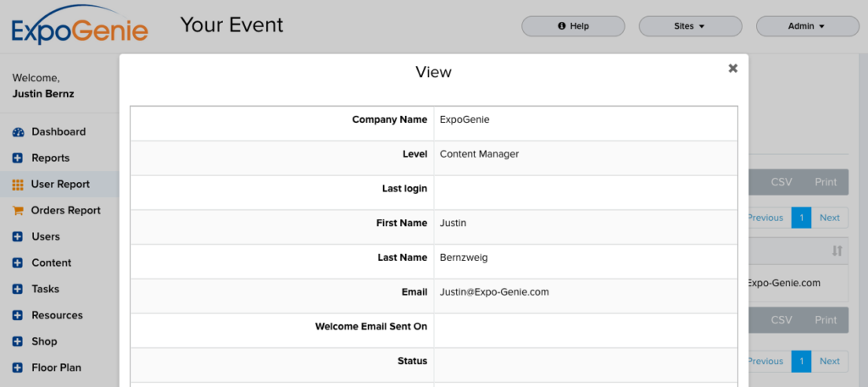Click the cart icon beside Orders Report
Viewport: 868px width, 387px height.
[x=18, y=211]
